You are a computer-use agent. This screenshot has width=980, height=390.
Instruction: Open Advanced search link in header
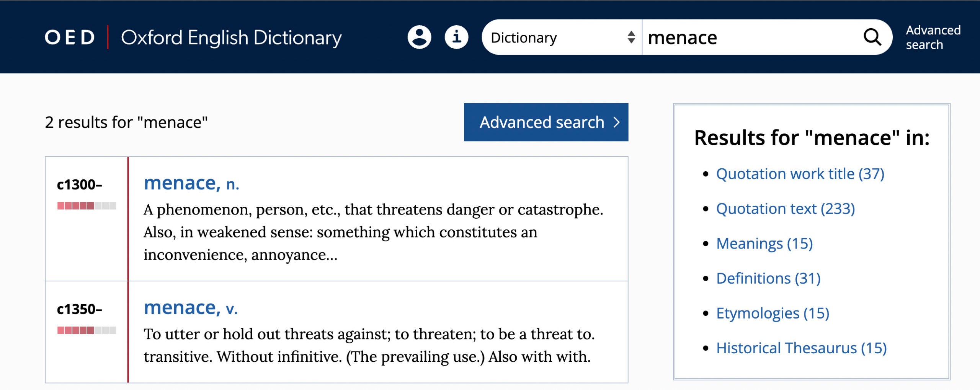coord(933,37)
